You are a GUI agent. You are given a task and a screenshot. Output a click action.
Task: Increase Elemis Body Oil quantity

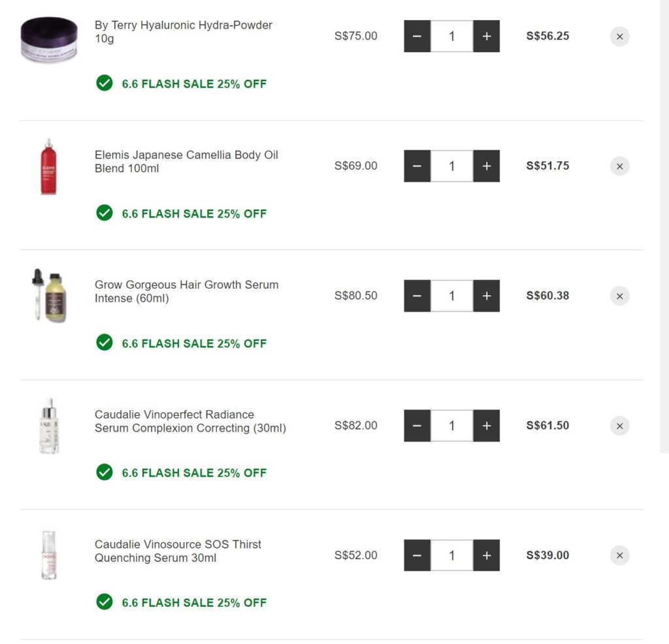[486, 167]
